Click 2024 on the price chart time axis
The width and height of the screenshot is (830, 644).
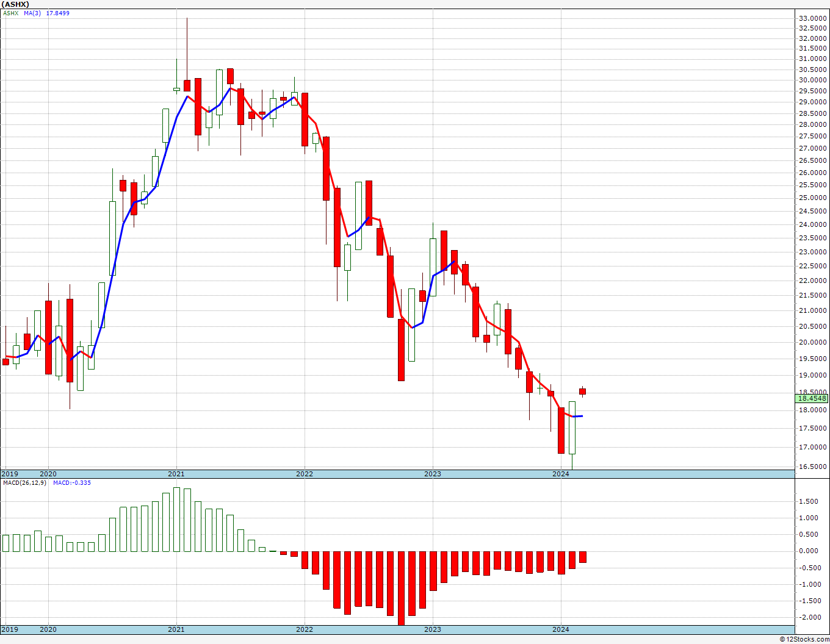[561, 474]
